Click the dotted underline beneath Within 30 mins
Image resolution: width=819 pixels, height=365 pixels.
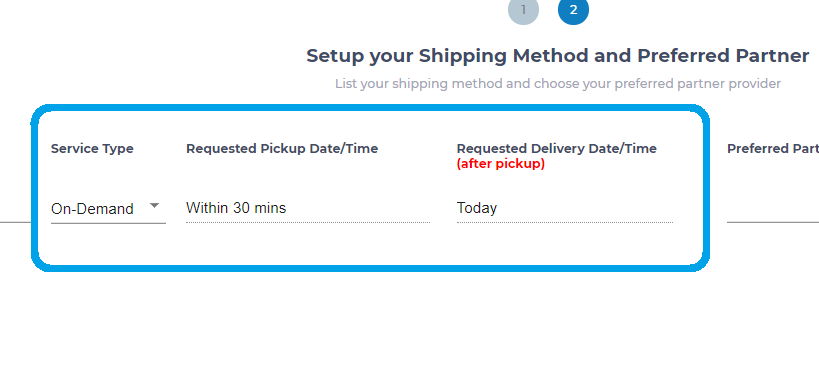click(x=308, y=222)
